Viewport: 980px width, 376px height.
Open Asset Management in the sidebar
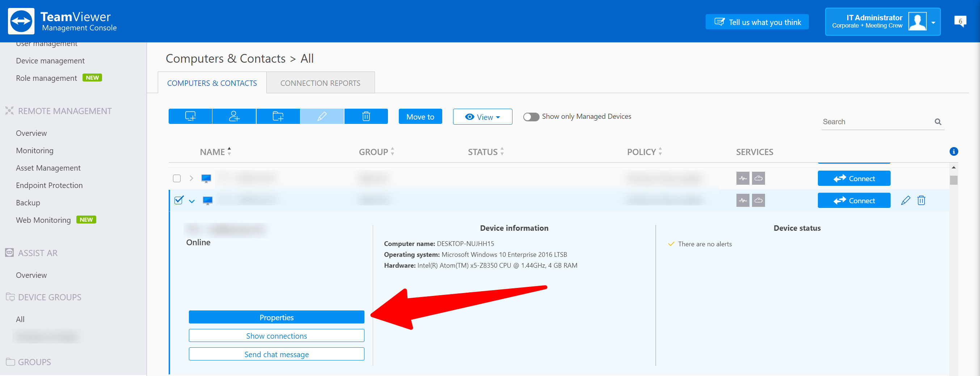48,168
